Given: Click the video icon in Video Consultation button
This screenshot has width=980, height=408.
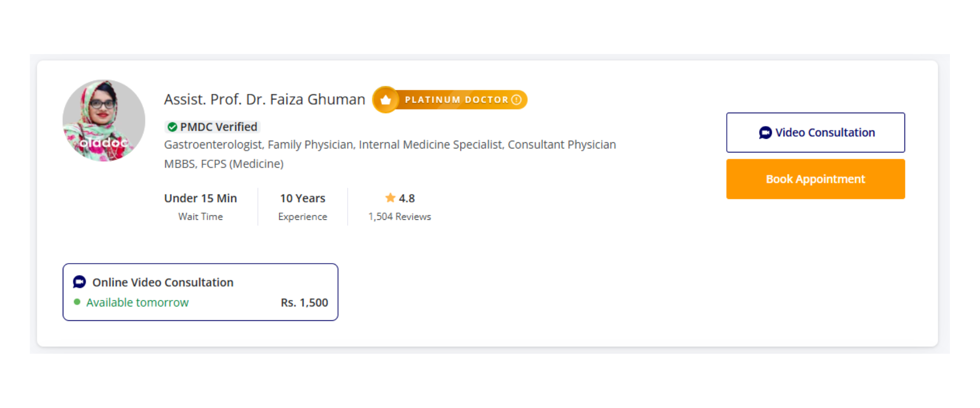Looking at the screenshot, I should click(x=765, y=133).
